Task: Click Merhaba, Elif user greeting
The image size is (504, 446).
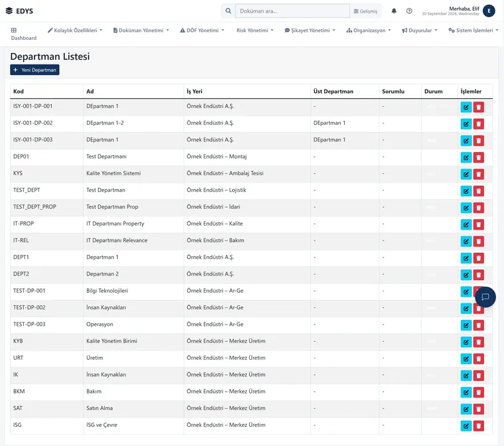Action: (464, 9)
